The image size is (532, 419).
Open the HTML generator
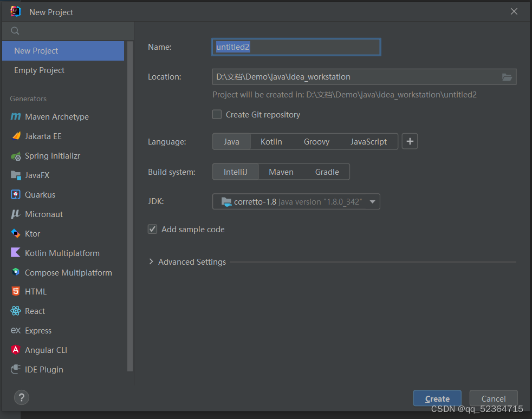point(63,292)
